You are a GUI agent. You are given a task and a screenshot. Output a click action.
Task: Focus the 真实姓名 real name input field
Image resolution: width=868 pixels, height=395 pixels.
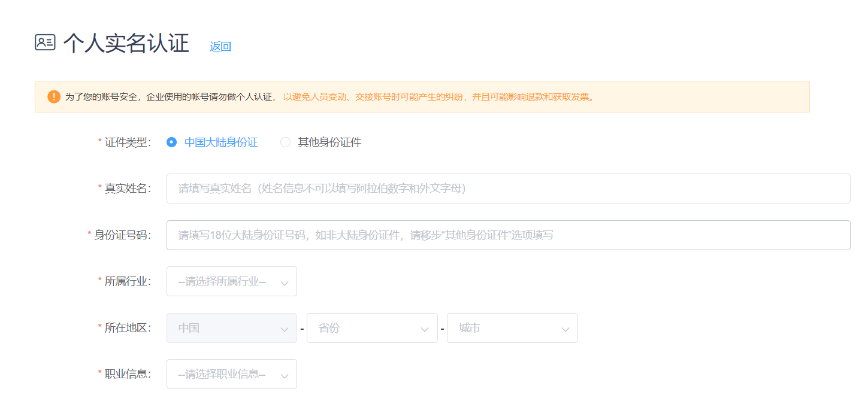[x=508, y=189]
